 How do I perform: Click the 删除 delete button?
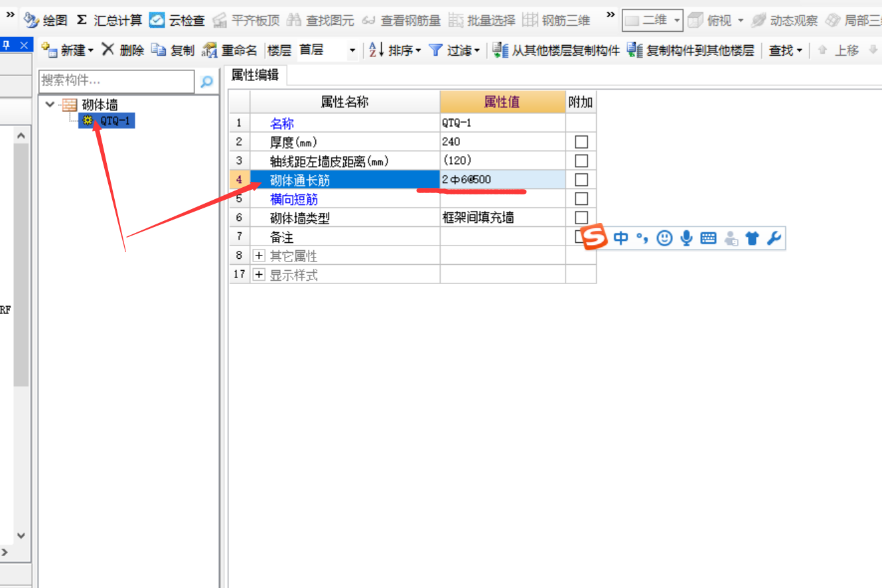(x=122, y=50)
